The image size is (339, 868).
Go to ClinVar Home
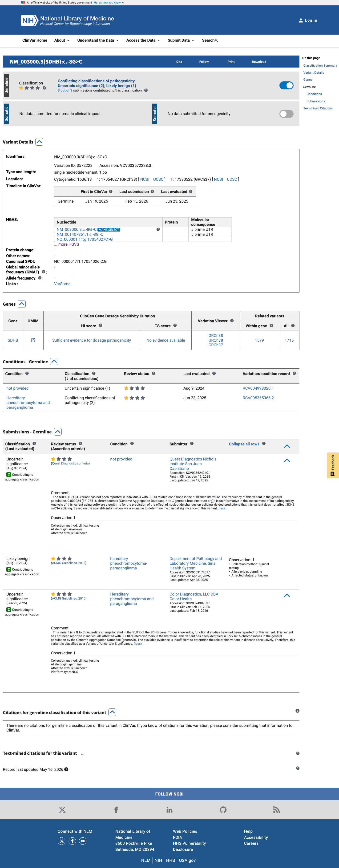[35, 40]
